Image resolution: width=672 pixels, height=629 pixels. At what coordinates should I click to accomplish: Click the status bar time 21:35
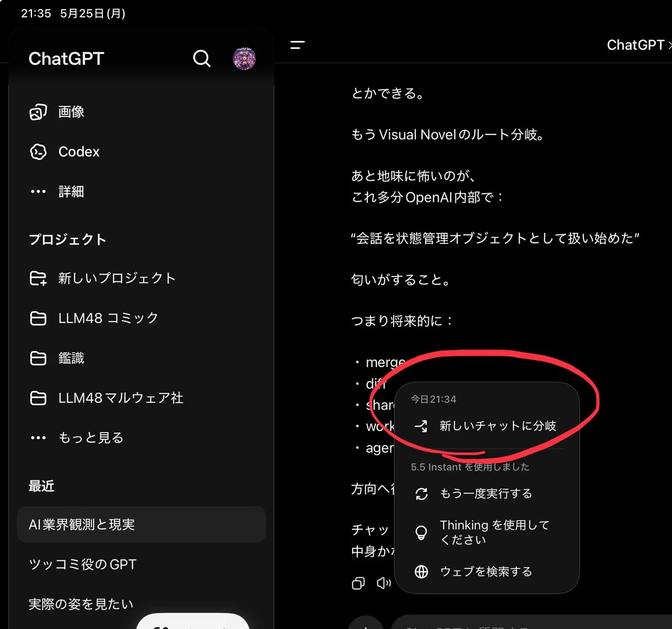36,13
